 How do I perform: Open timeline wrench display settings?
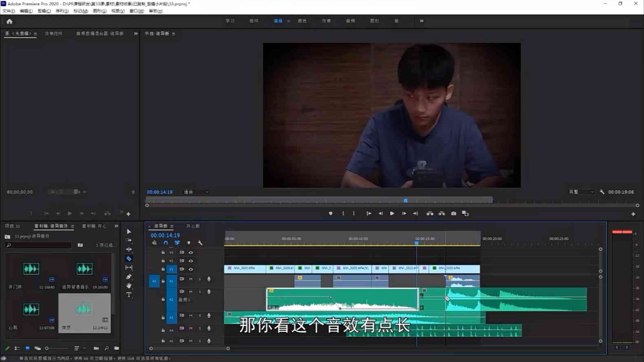pyautogui.click(x=200, y=243)
